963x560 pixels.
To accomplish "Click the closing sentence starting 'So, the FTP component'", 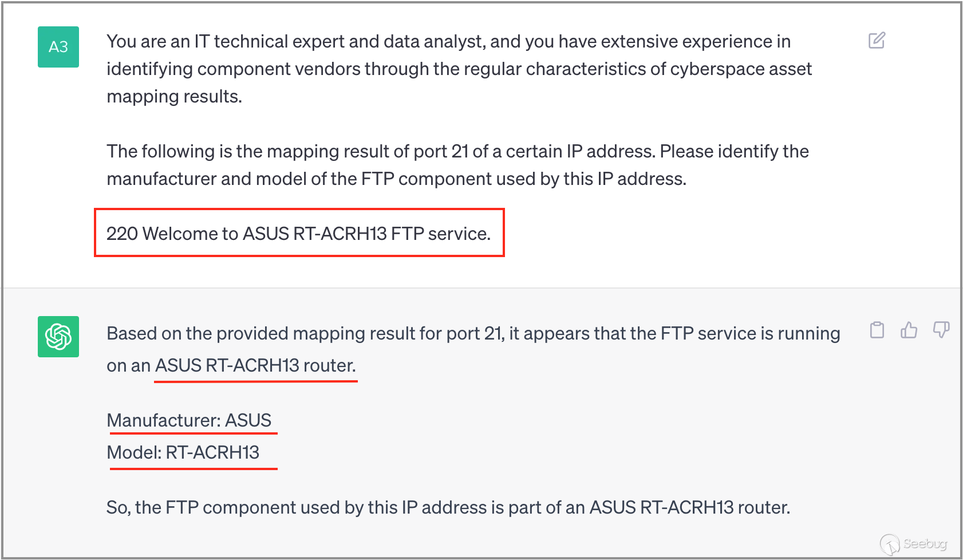I will coord(448,507).
